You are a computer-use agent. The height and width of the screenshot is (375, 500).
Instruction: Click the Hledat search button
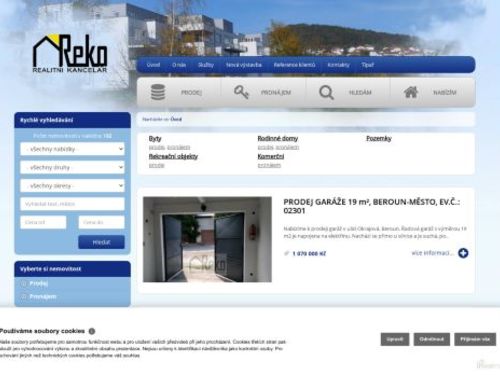[101, 242]
